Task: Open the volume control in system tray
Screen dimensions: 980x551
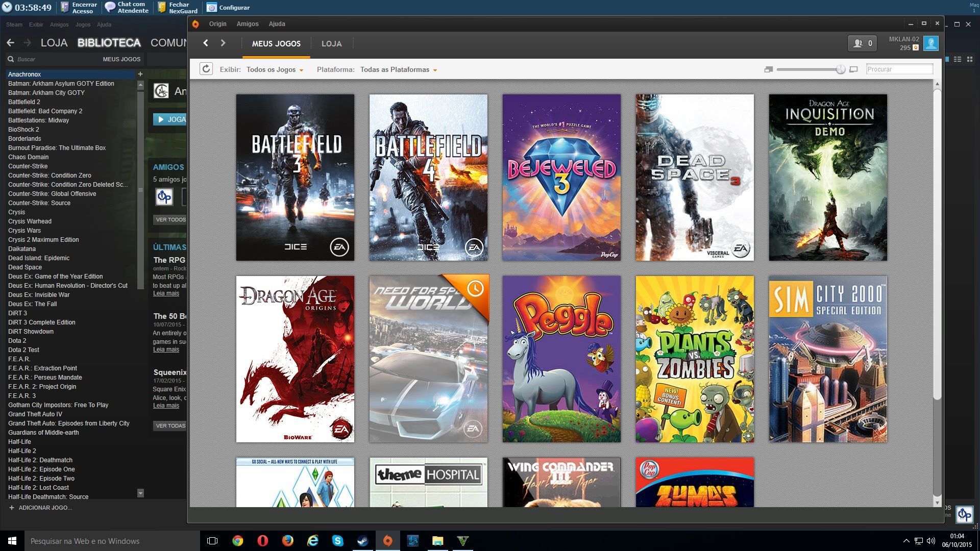Action: [930, 541]
